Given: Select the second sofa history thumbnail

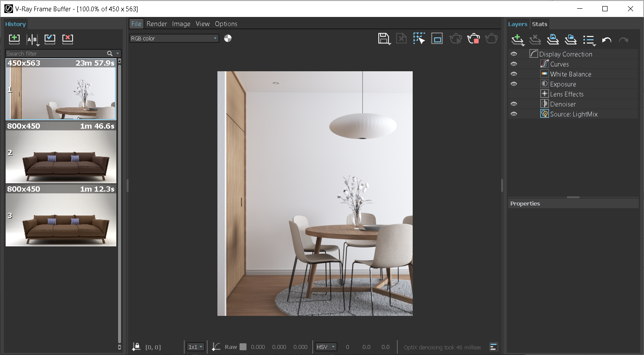Looking at the screenshot, I should click(61, 219).
